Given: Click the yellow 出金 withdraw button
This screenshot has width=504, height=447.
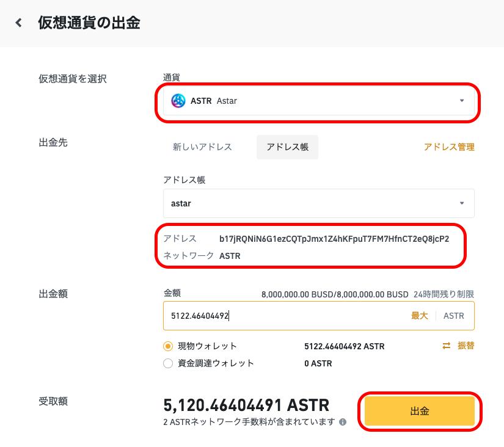Looking at the screenshot, I should click(420, 411).
